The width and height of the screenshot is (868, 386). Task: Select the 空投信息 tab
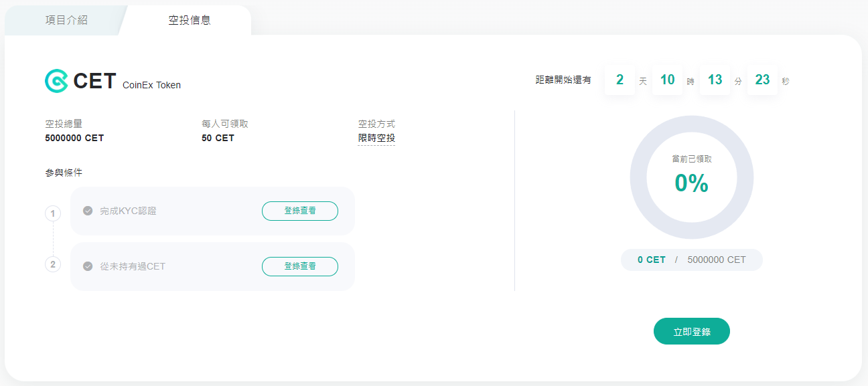point(190,20)
